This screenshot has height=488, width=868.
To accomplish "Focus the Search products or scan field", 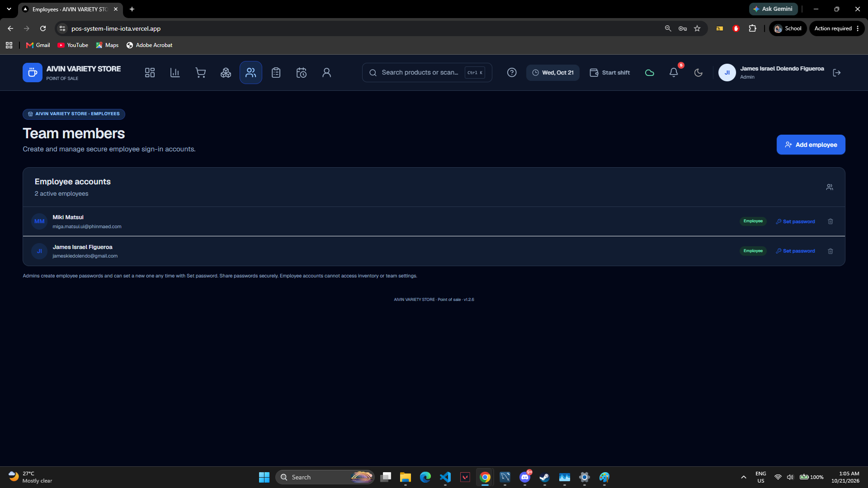I will pyautogui.click(x=427, y=73).
